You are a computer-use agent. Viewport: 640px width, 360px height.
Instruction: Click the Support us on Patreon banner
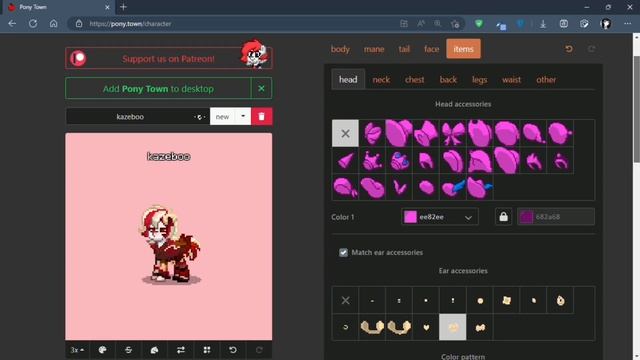169,58
